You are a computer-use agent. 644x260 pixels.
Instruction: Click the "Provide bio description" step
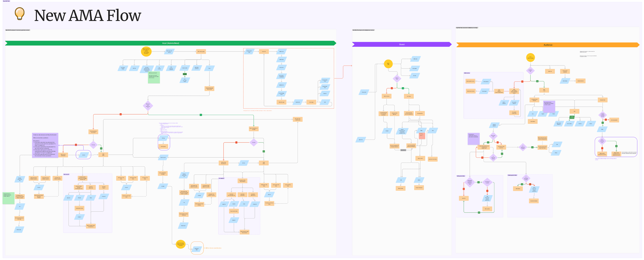281,76
